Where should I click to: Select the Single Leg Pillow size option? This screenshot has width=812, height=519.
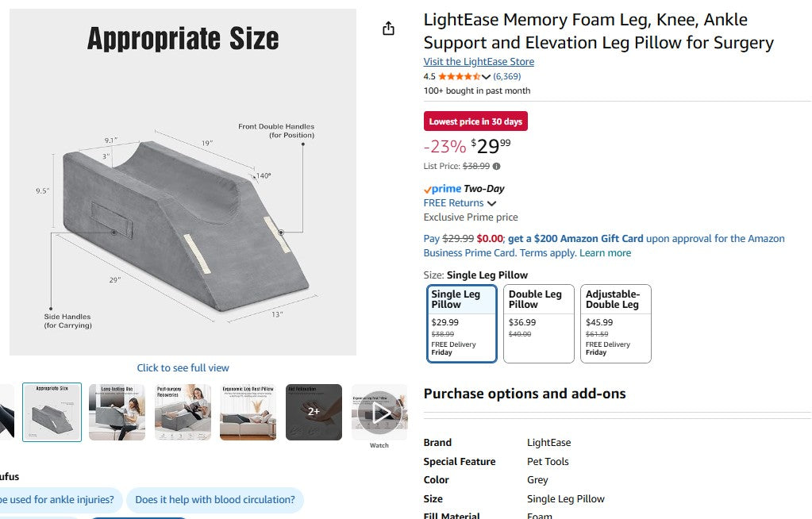pyautogui.click(x=461, y=323)
